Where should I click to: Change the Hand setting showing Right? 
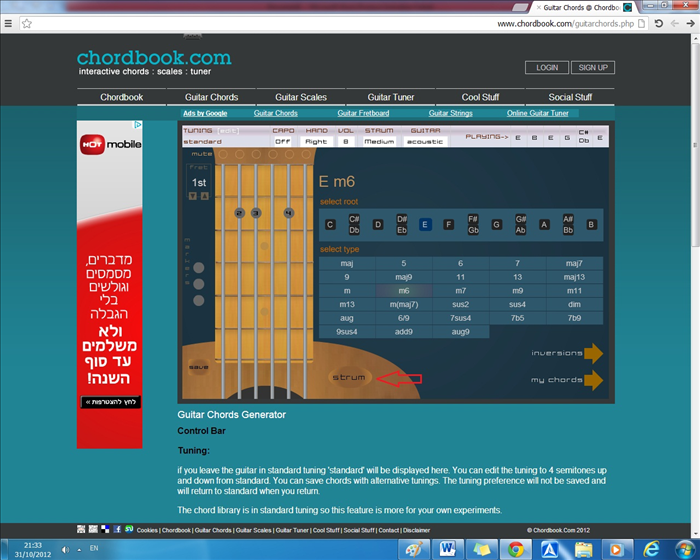click(x=316, y=141)
